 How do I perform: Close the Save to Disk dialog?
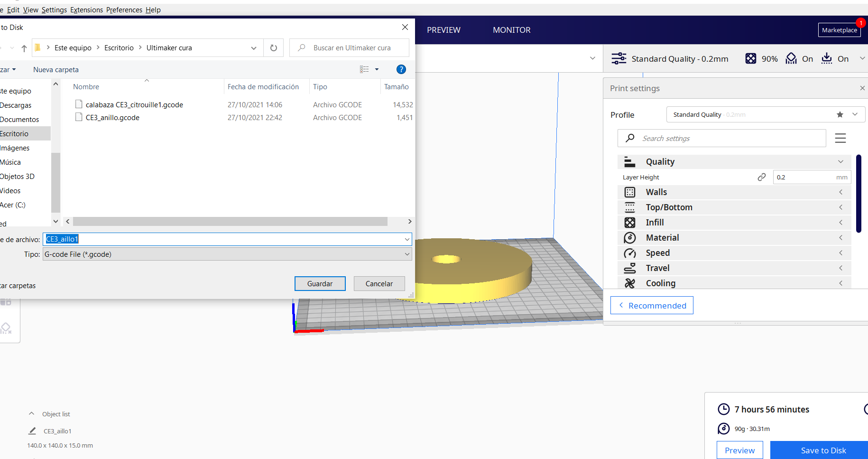[x=405, y=27]
